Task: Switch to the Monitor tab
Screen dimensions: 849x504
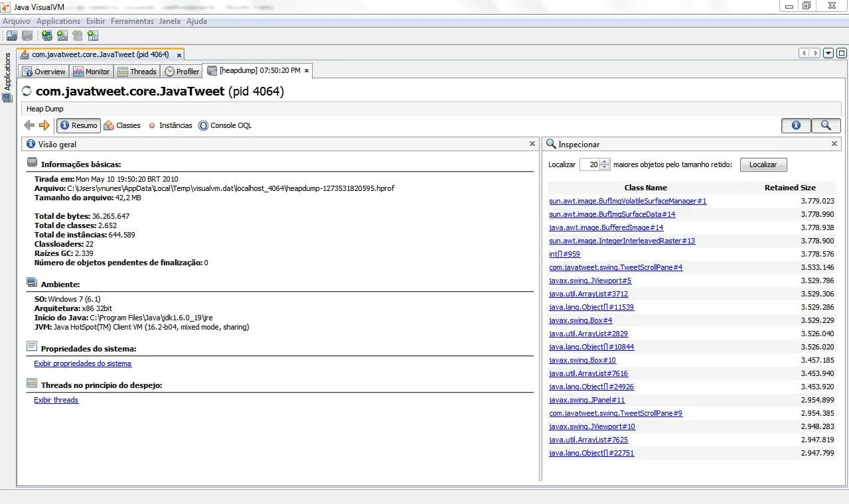Action: (x=92, y=72)
